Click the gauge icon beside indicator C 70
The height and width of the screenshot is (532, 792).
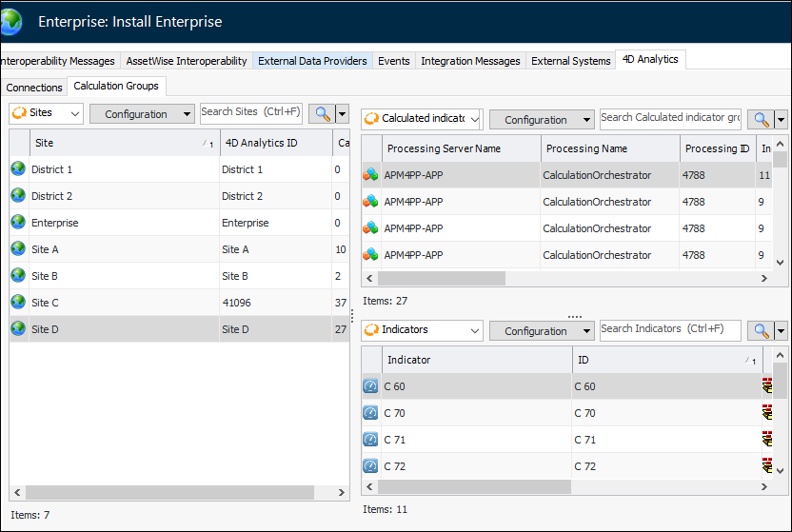click(370, 413)
